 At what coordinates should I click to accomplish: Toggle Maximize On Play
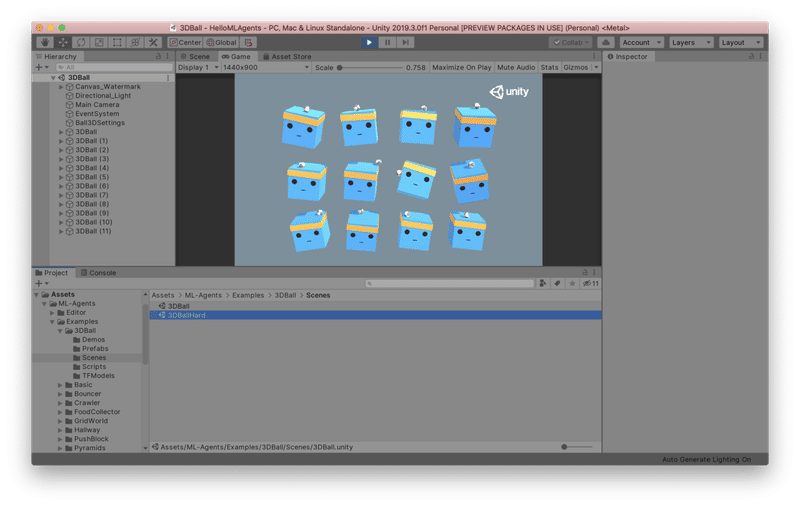pyautogui.click(x=461, y=67)
